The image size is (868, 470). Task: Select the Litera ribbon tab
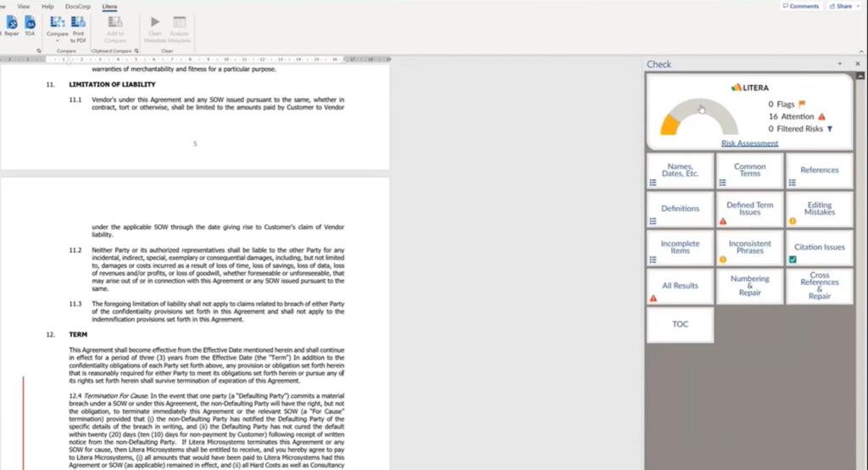[x=109, y=6]
